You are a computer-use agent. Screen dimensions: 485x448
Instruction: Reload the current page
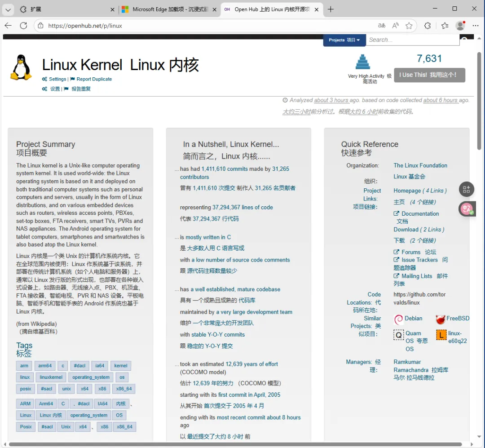23,26
